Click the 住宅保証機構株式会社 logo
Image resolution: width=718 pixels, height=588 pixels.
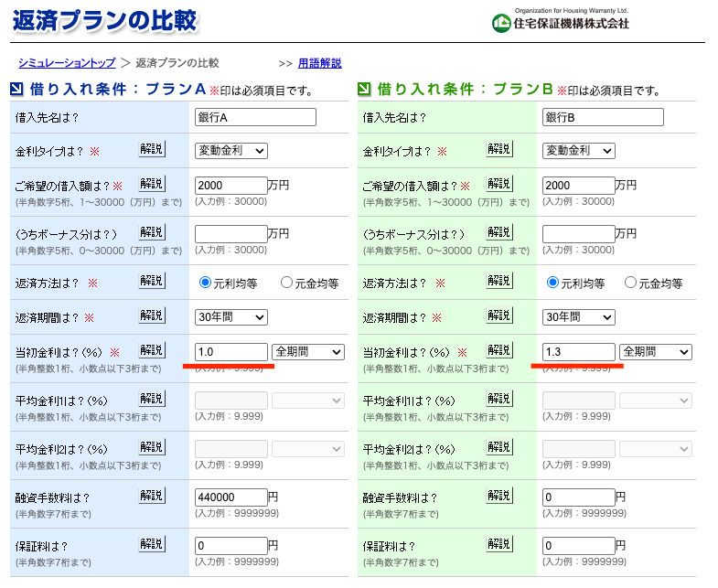coord(560,22)
